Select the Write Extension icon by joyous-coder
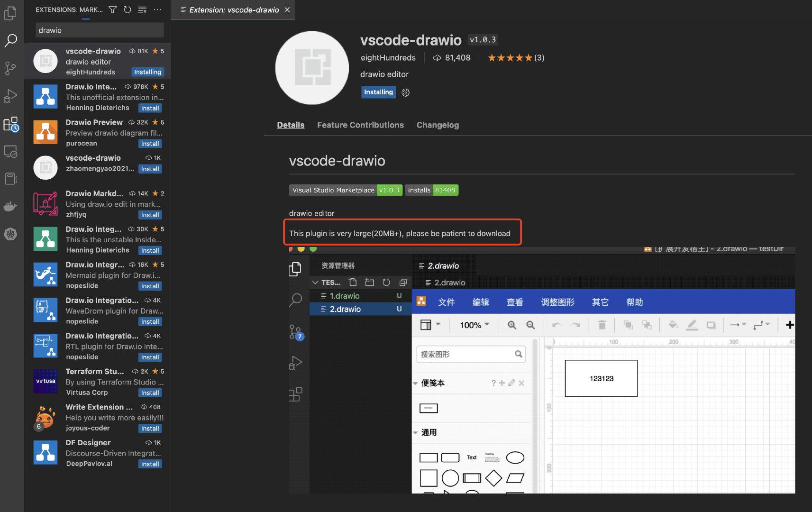The width and height of the screenshot is (812, 512). coord(46,417)
